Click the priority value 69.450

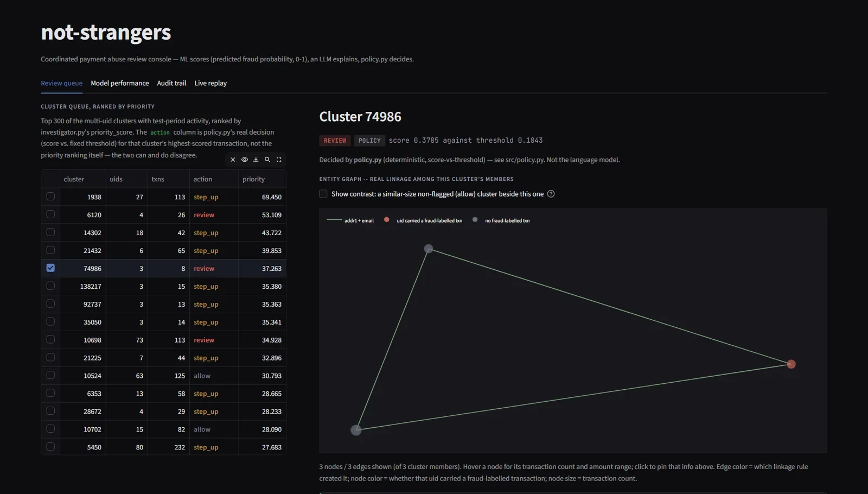(x=272, y=197)
